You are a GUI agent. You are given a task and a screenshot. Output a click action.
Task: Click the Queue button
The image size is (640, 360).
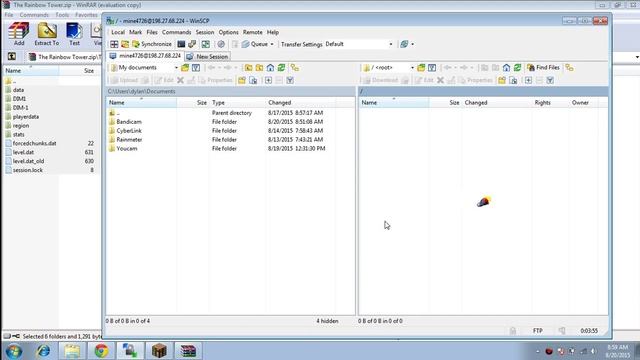(x=255, y=44)
